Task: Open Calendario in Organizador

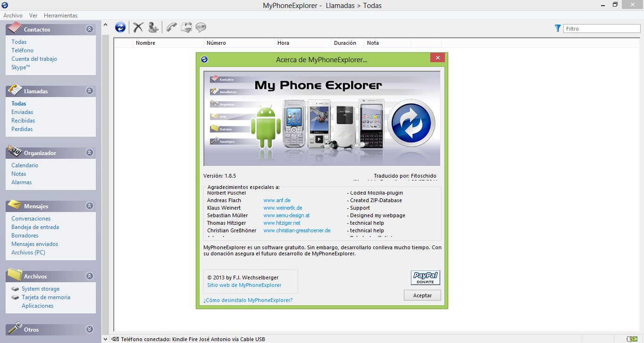Action: (x=25, y=165)
